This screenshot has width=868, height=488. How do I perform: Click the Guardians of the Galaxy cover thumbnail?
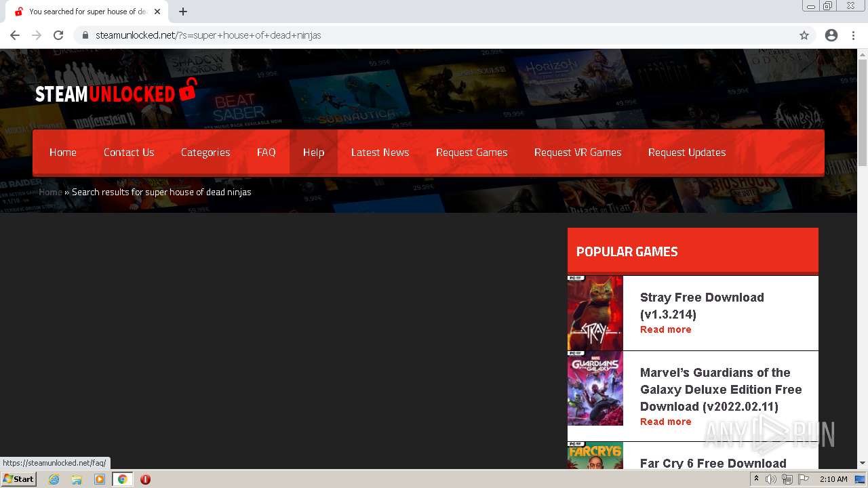pyautogui.click(x=595, y=388)
